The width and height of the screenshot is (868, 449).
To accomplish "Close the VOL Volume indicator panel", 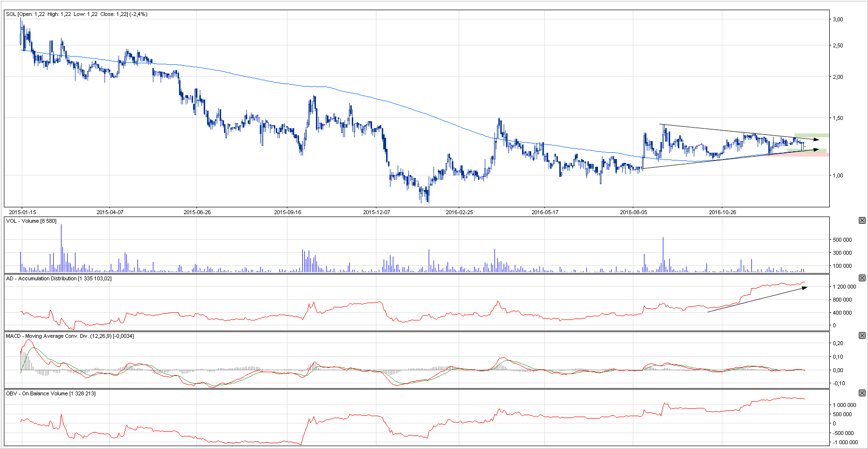I will [x=862, y=220].
